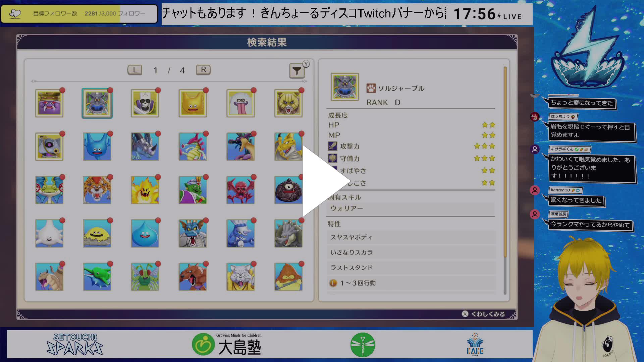
Task: Select the golden slime thumbnail in top row
Action: [193, 103]
